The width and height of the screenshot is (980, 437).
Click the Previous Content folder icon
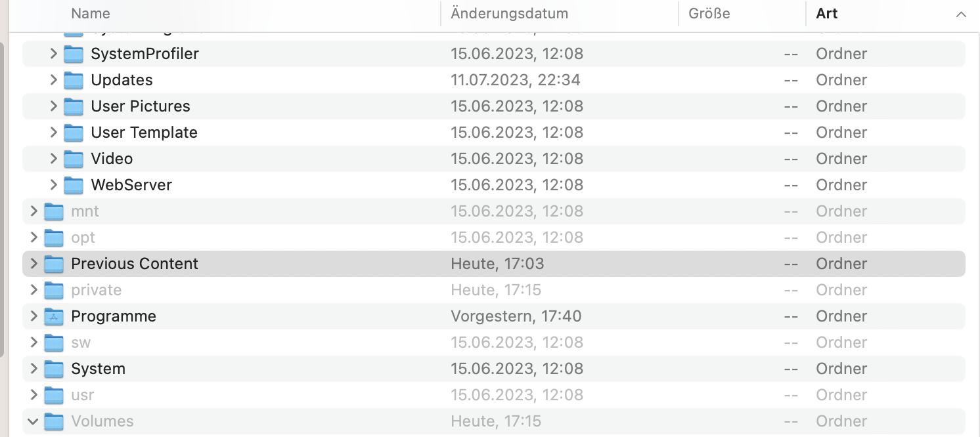[54, 264]
